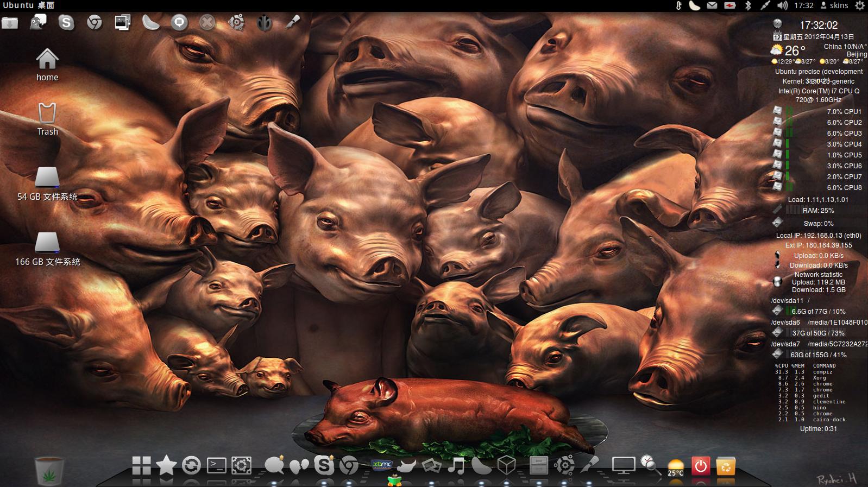Open the file cabinet icon in dock

click(x=539, y=465)
